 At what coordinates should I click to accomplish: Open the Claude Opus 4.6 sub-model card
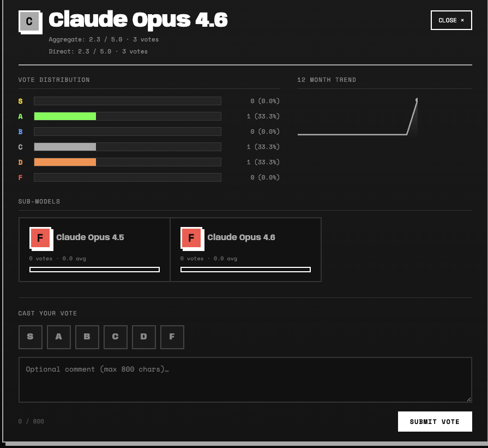click(245, 249)
